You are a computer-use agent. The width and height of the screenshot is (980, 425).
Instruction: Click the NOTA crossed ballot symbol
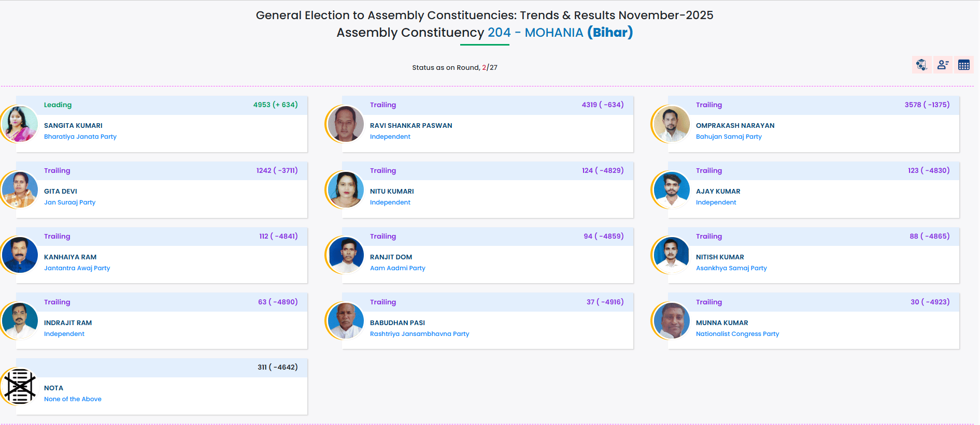pos(20,386)
